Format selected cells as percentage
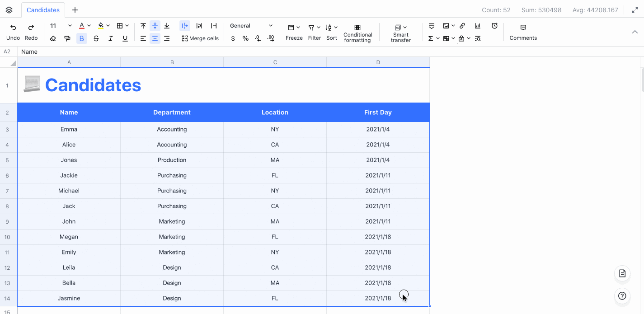 click(245, 38)
